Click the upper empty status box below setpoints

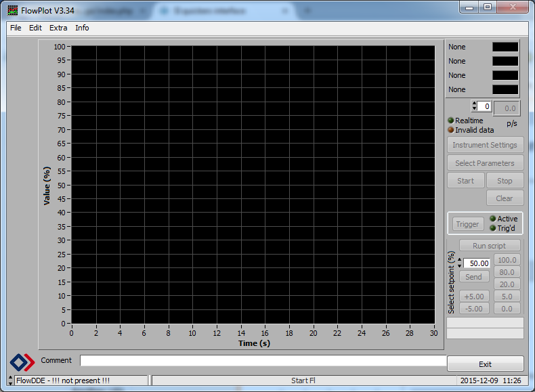[x=485, y=322]
